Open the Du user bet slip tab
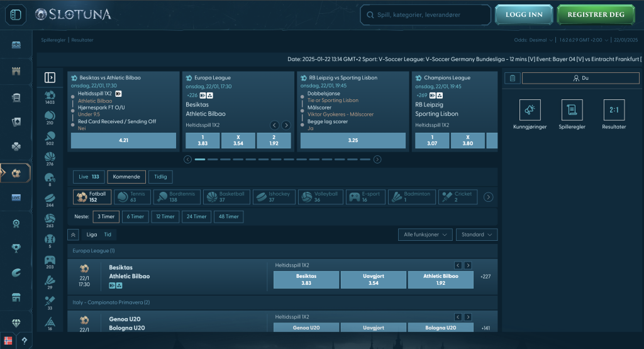 click(580, 78)
